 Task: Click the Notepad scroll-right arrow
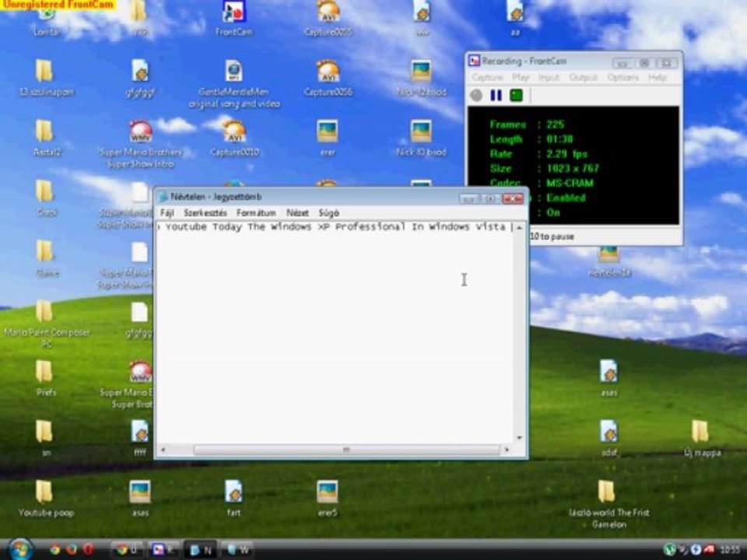click(x=506, y=450)
